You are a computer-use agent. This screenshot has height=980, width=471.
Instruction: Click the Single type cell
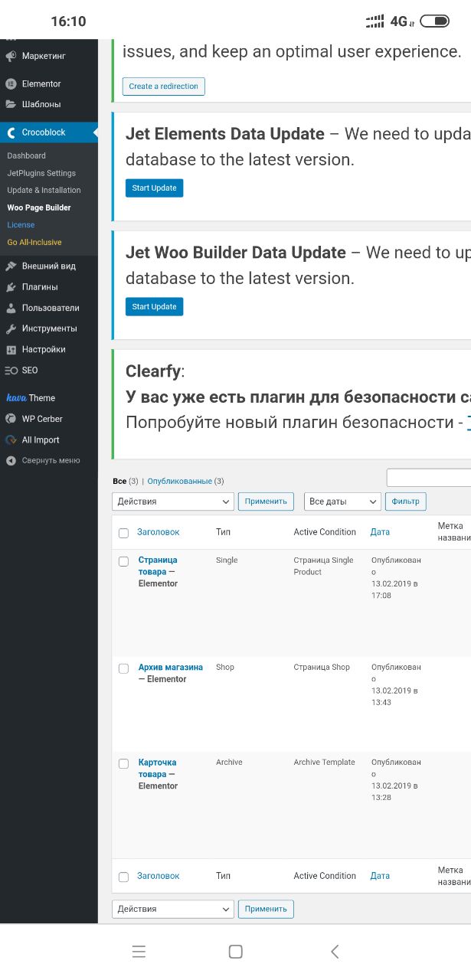click(227, 560)
